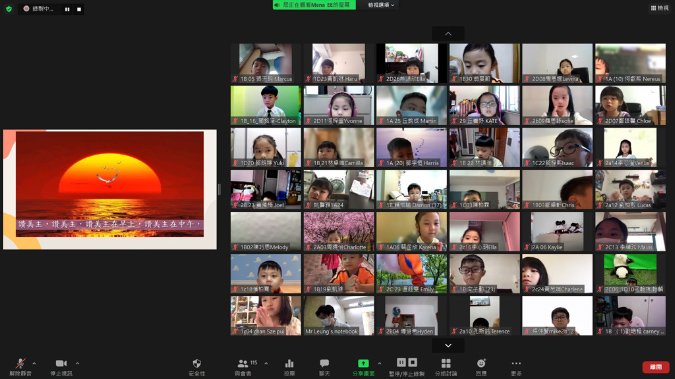
Task: Stop recording with the top-left square button
Action: (79, 9)
